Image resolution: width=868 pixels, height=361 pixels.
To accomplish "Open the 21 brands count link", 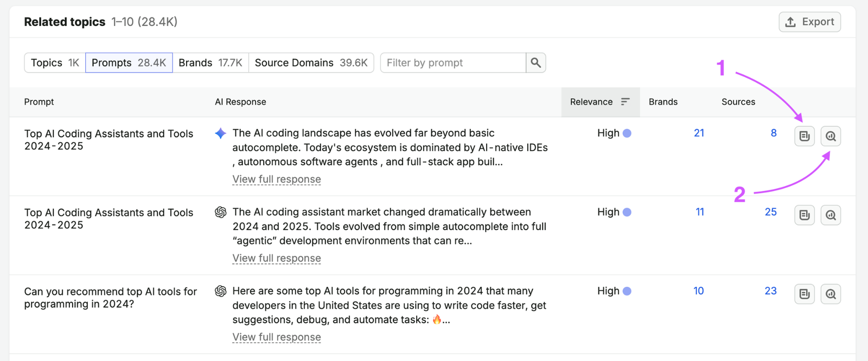I will 699,133.
